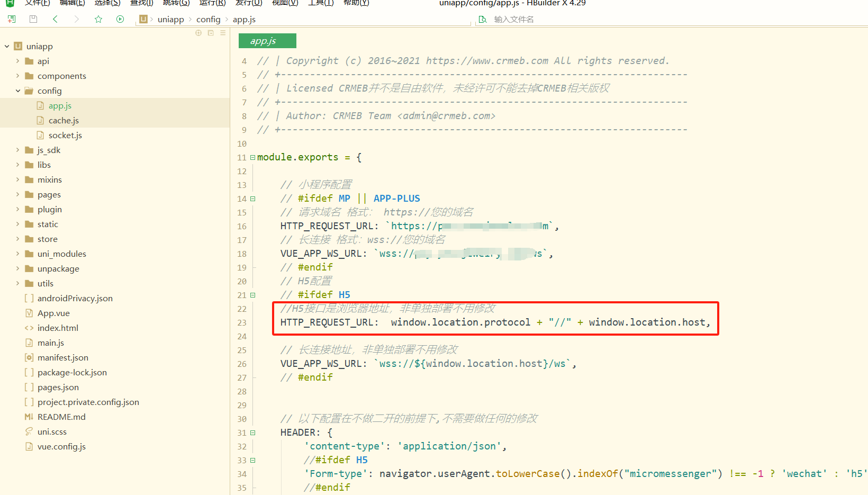Click the project icon in breadcrumb
Image resolution: width=868 pixels, height=495 pixels.
pos(143,19)
